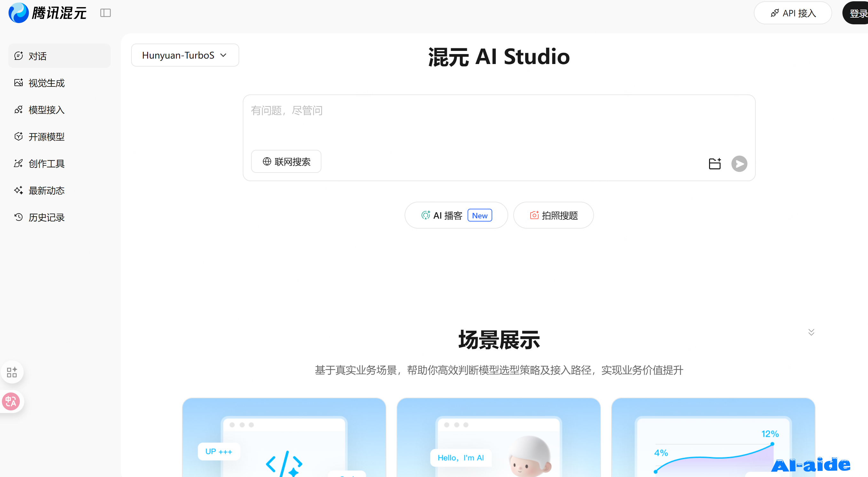Open the Hello, I'm AI scenario card
Screen dimensions: 868x477
499,438
